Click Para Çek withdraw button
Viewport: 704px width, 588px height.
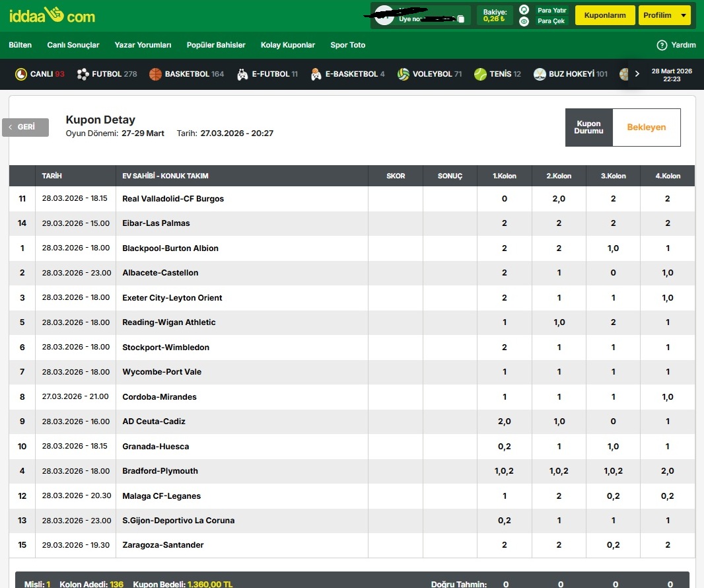point(551,21)
